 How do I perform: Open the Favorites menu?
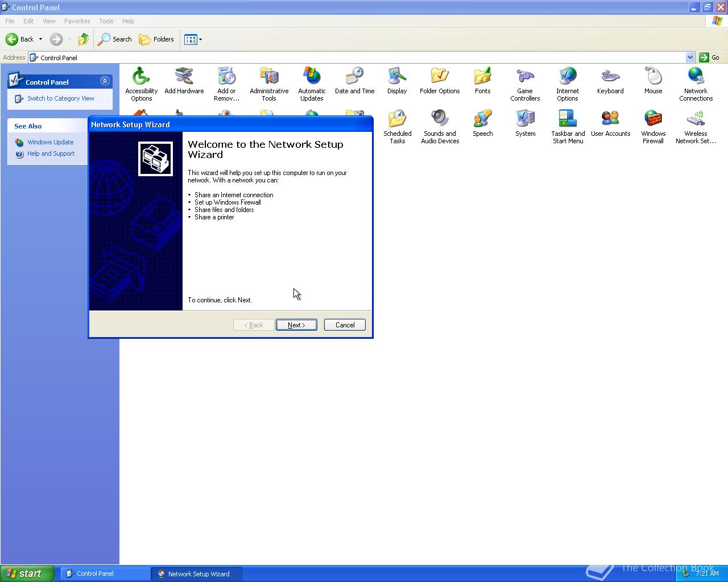[77, 21]
